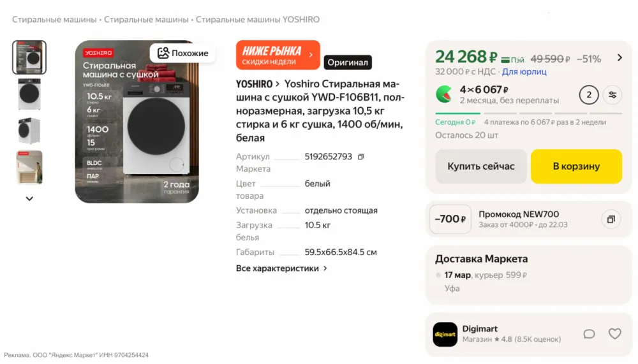Open the Для юрлиц link
This screenshot has width=638, height=364.
tap(524, 71)
